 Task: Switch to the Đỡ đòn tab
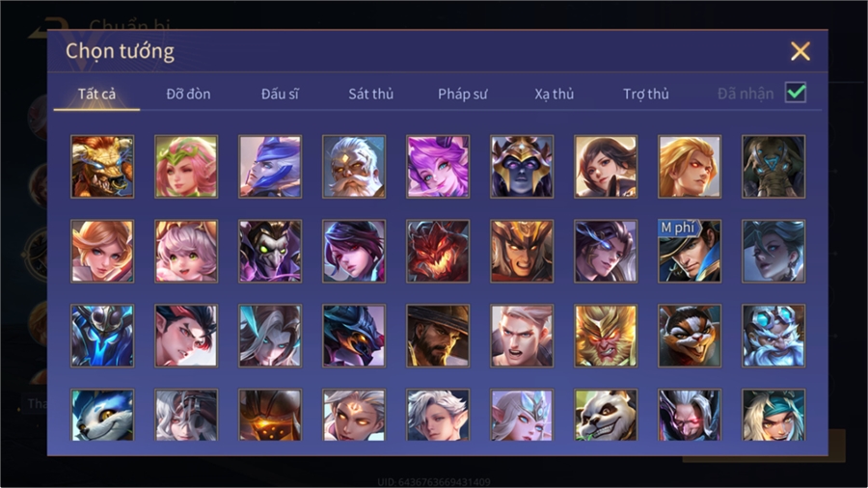click(x=188, y=95)
